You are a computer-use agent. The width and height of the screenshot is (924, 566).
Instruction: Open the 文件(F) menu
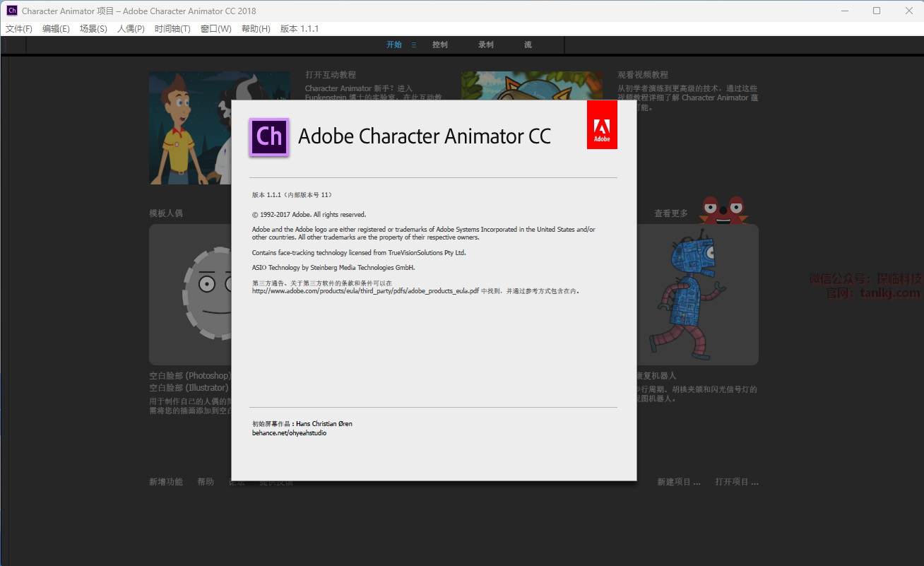click(19, 29)
